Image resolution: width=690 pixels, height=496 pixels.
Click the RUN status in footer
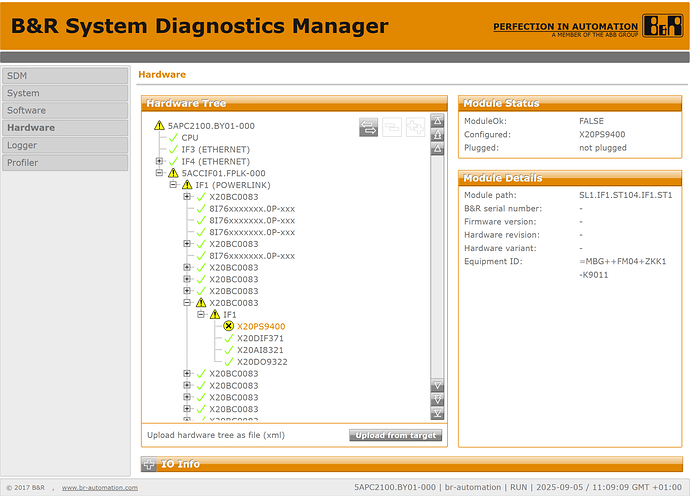(x=518, y=487)
